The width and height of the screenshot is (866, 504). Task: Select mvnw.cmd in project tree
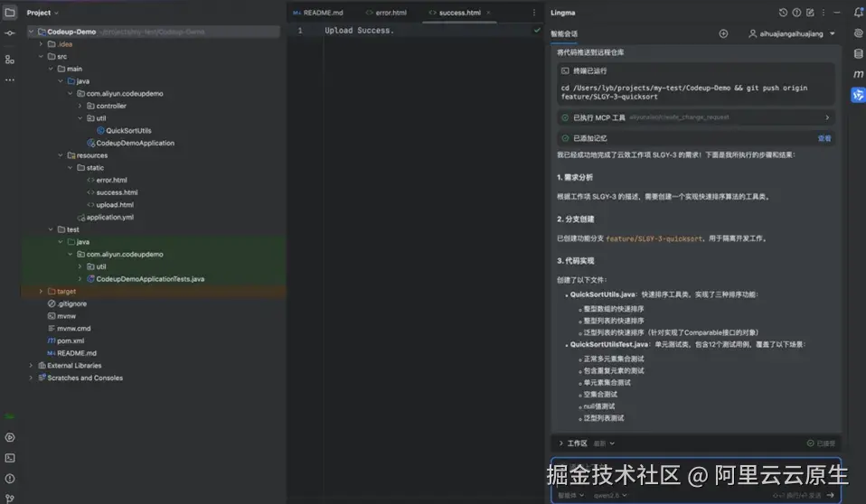tap(73, 329)
